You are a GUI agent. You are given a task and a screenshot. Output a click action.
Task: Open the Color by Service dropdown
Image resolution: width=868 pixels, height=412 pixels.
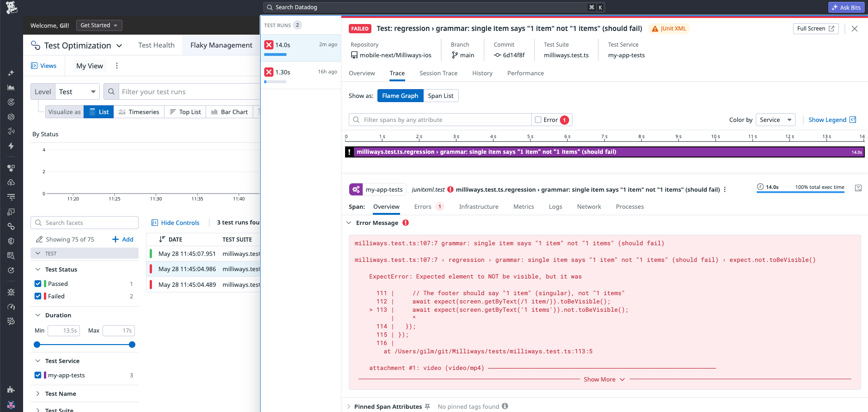pos(776,120)
